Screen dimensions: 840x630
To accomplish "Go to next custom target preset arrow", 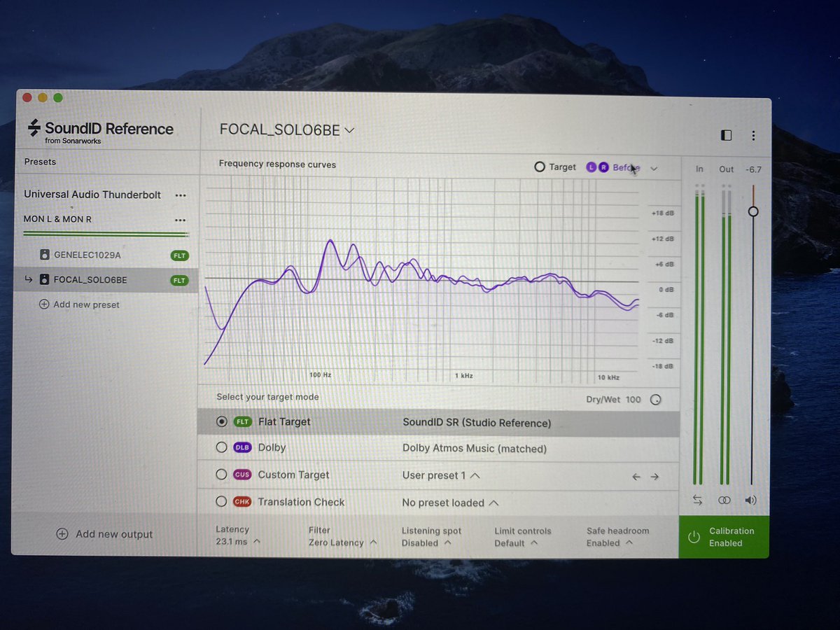I will pos(654,477).
